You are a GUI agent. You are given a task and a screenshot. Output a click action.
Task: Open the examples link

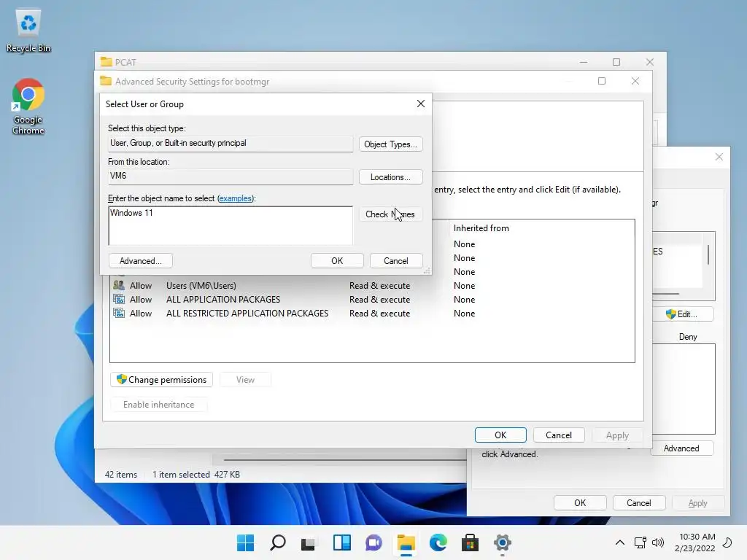(x=235, y=198)
